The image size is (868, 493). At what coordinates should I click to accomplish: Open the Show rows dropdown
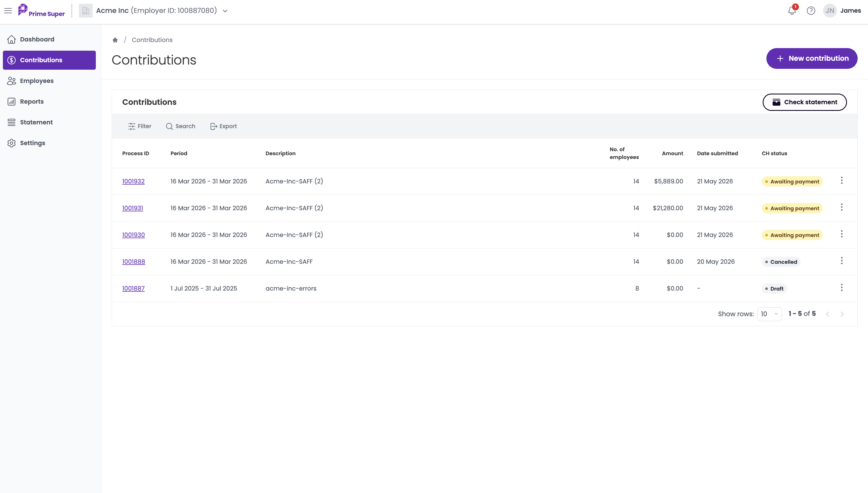pyautogui.click(x=769, y=314)
